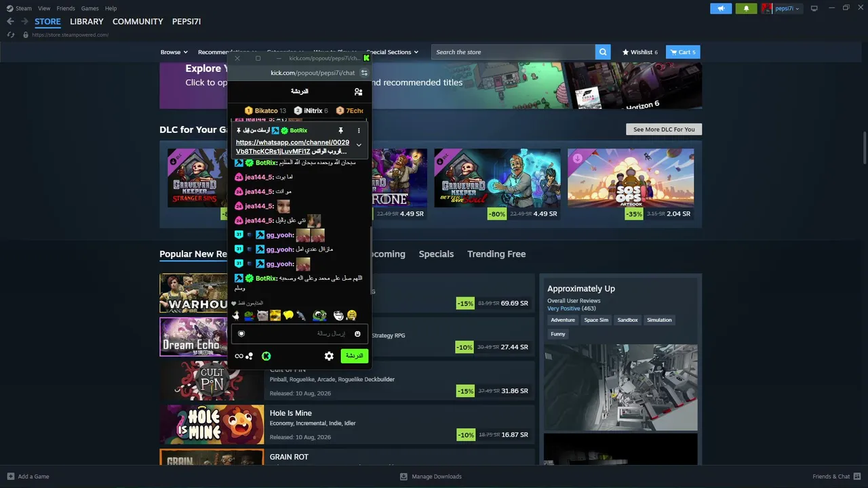The width and height of the screenshot is (868, 488).
Task: Select the Specials tab
Action: (436, 254)
